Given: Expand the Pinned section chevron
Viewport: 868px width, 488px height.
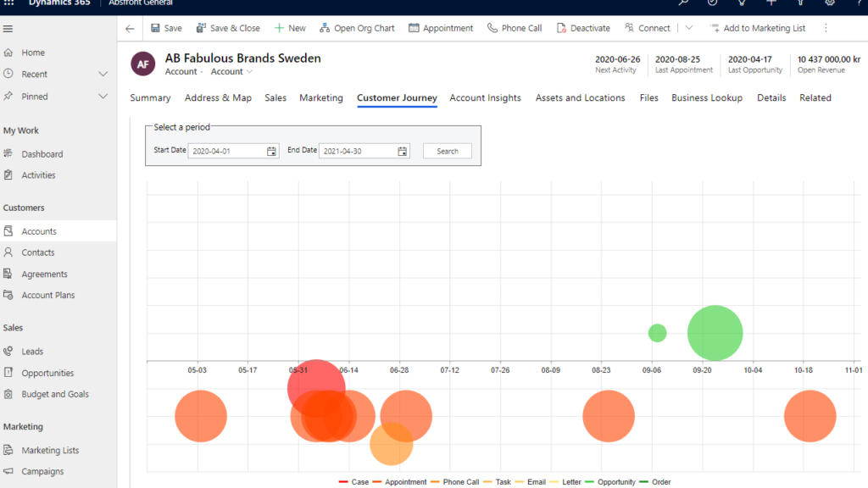Looking at the screenshot, I should pos(103,97).
